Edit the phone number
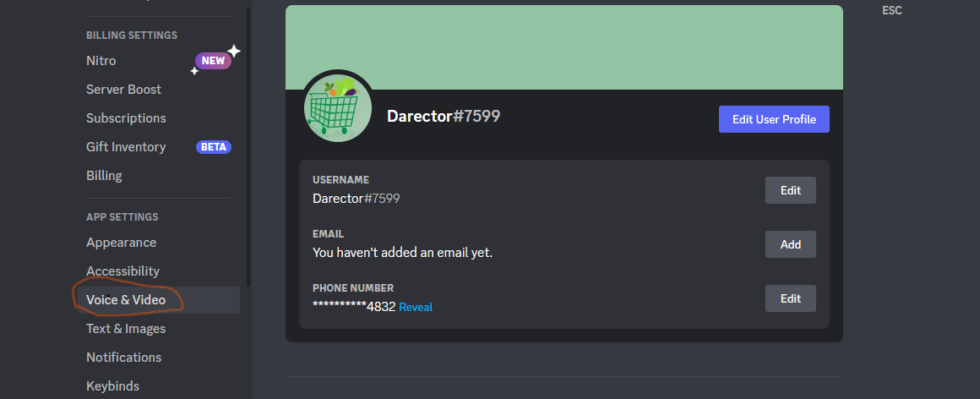980x399 pixels. [x=791, y=298]
